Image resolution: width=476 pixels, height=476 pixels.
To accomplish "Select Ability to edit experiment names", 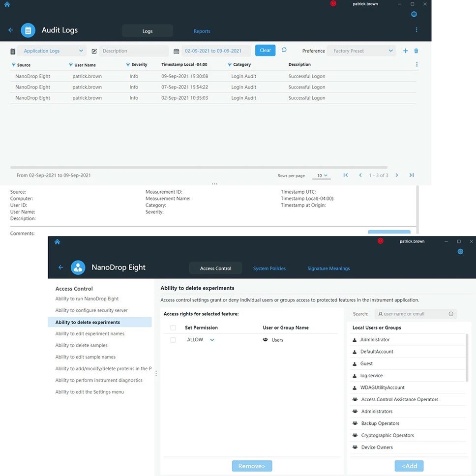I will (89, 333).
